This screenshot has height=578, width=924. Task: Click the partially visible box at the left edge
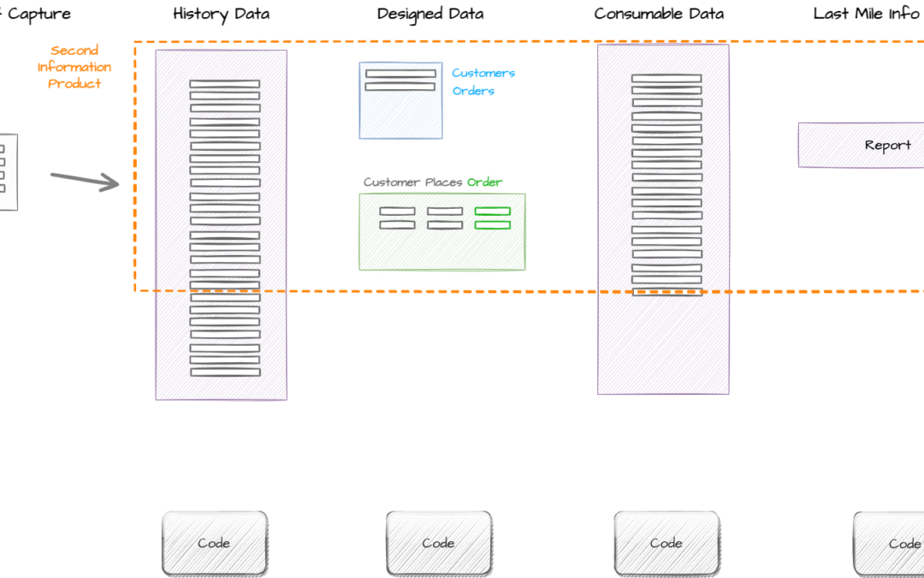[x=8, y=171]
